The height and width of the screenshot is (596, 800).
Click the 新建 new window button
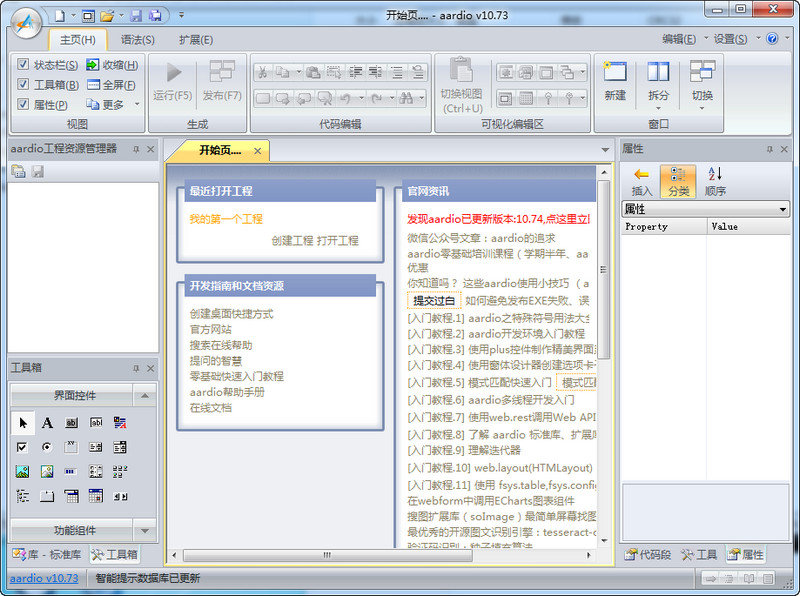click(615, 81)
